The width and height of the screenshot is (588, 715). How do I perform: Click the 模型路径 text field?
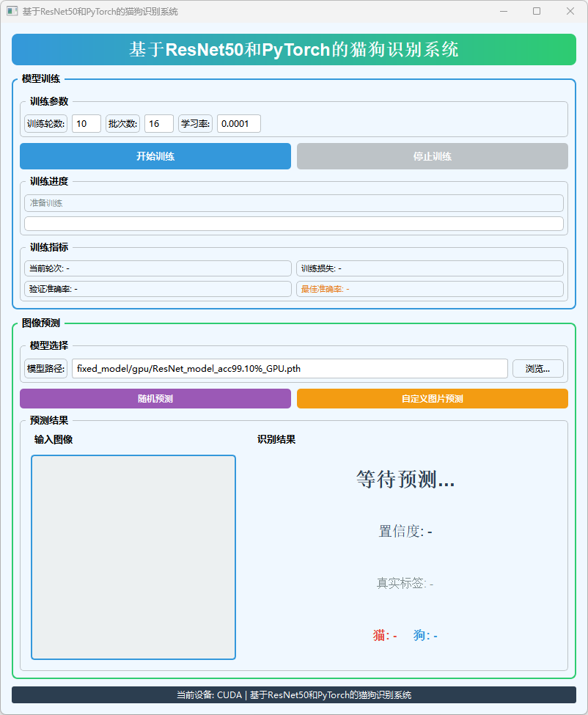290,368
